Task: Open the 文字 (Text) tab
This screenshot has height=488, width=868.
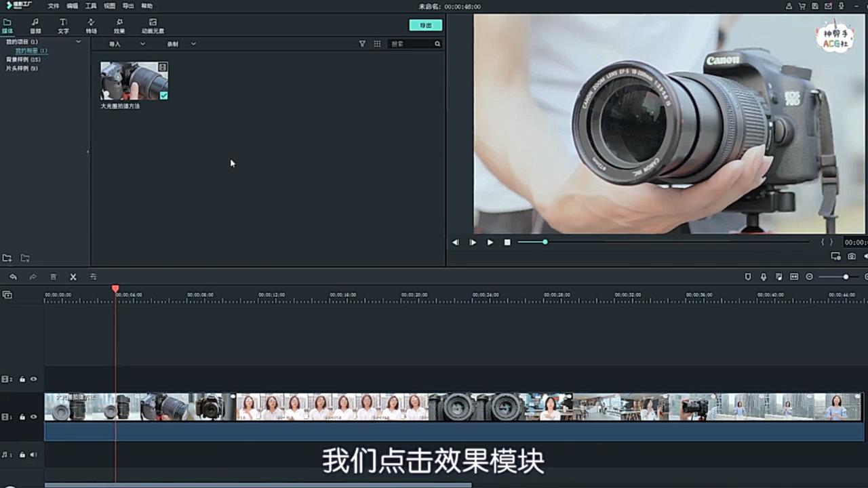Action: 63,26
